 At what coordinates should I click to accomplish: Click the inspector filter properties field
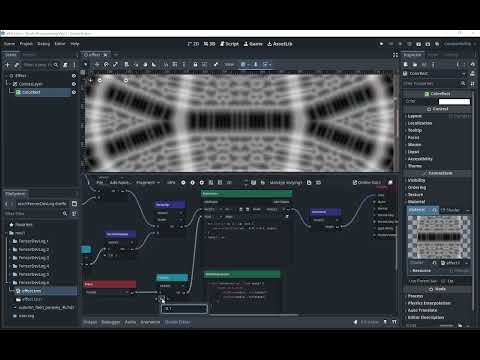click(x=435, y=84)
